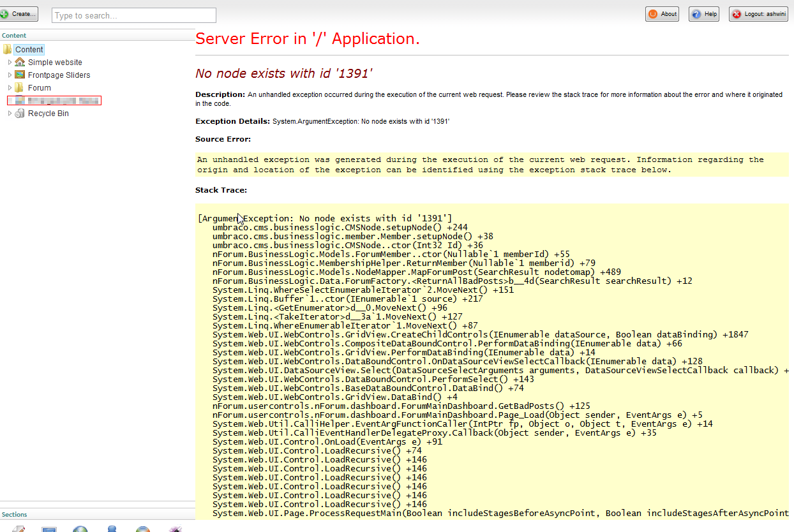Open the Help button
Image resolution: width=794 pixels, height=532 pixels.
point(704,14)
